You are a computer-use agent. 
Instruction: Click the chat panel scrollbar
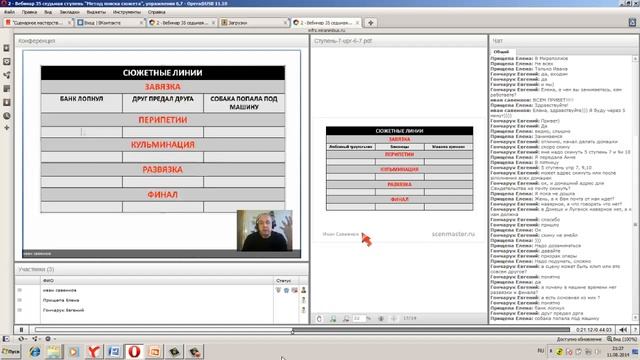(x=635, y=188)
